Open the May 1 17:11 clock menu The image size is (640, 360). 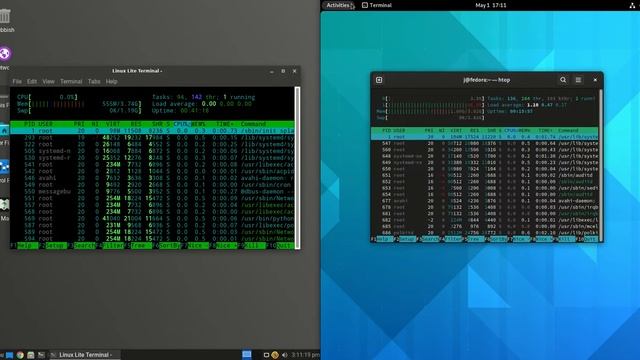(x=491, y=5)
